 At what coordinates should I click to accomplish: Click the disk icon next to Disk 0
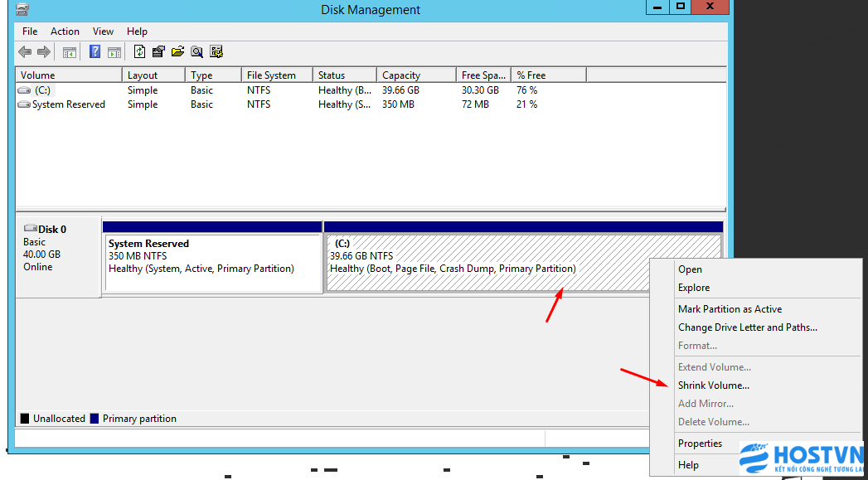point(31,229)
